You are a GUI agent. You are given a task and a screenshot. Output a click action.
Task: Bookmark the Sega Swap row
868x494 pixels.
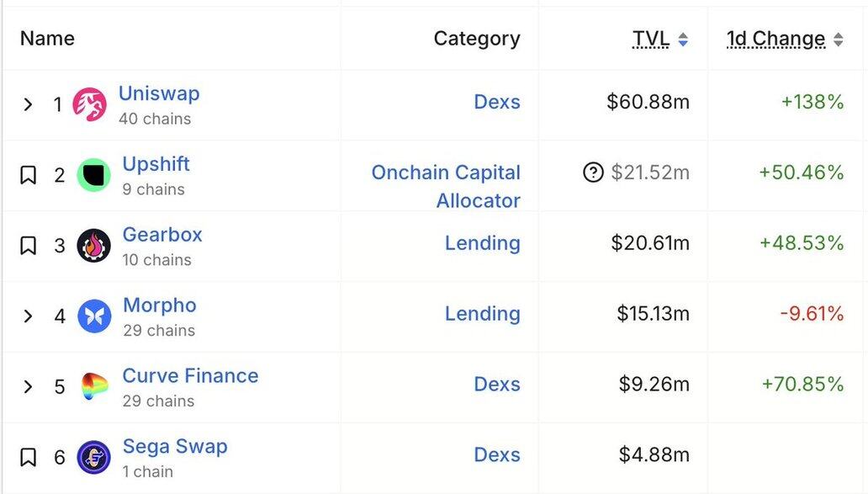29,457
